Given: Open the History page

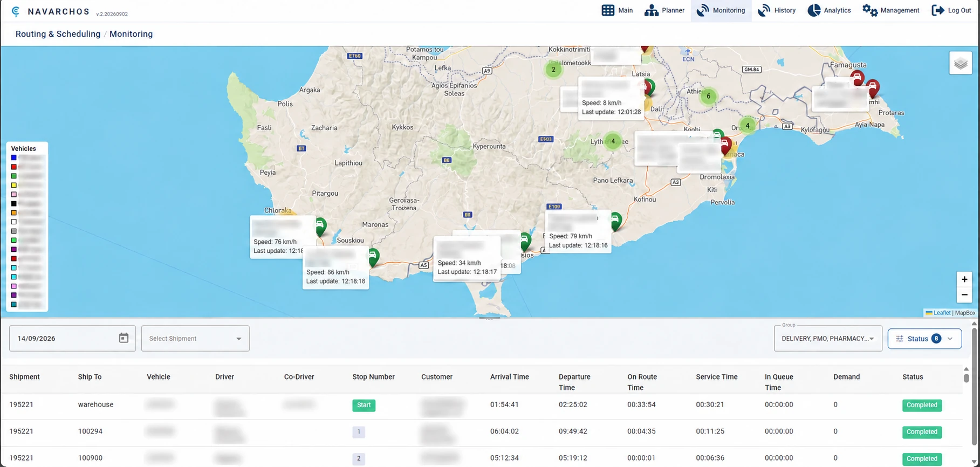Looking at the screenshot, I should tap(777, 10).
